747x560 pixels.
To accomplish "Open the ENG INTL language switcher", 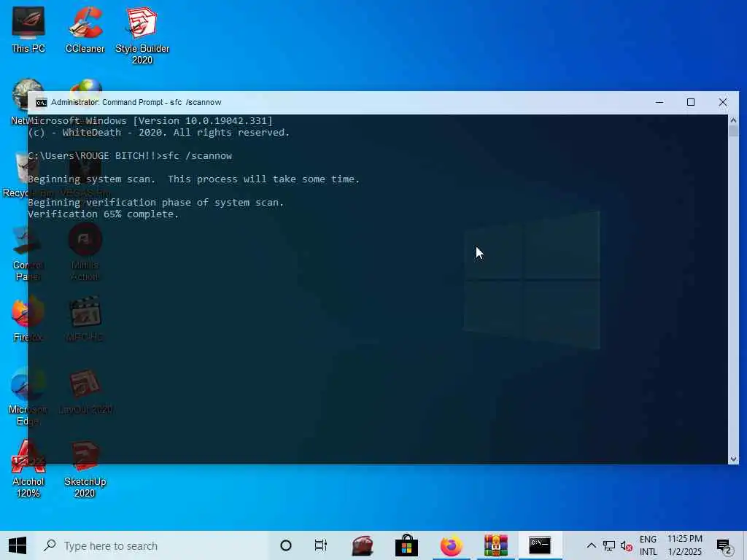I will click(648, 545).
